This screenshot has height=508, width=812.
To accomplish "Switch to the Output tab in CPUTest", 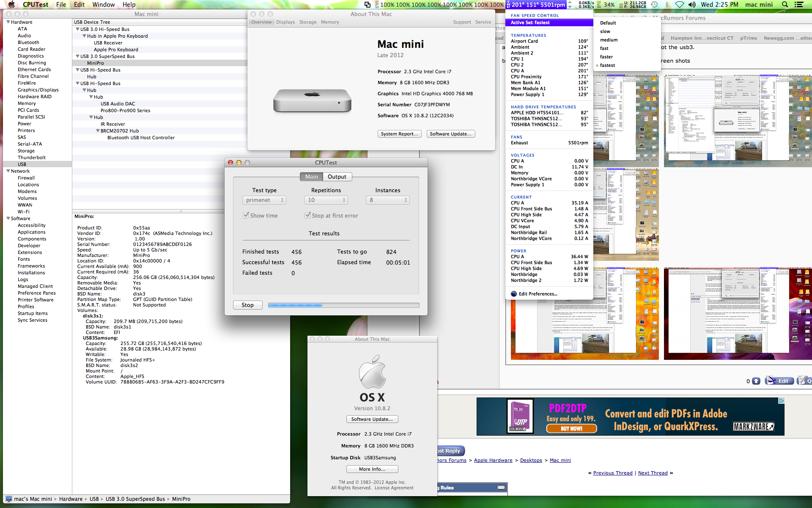I will point(337,177).
